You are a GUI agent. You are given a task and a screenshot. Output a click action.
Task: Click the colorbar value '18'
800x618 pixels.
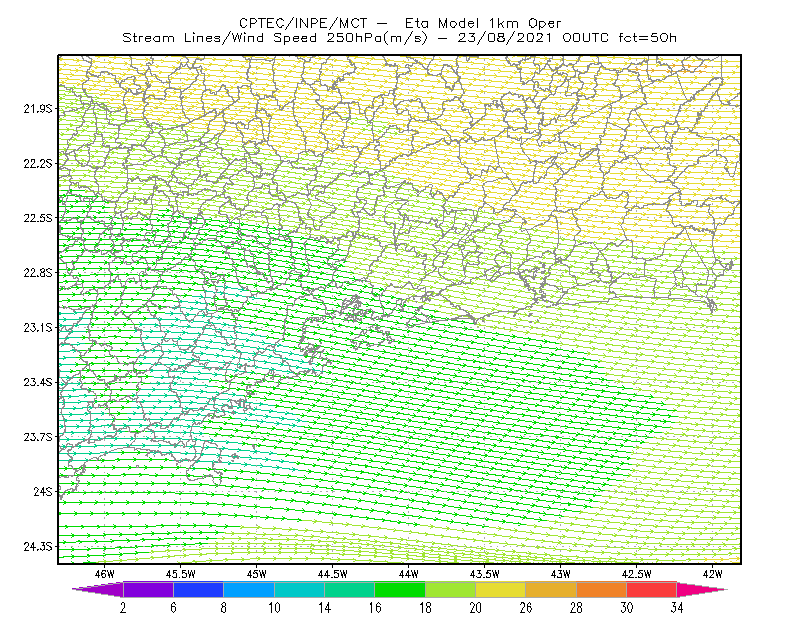click(x=425, y=608)
